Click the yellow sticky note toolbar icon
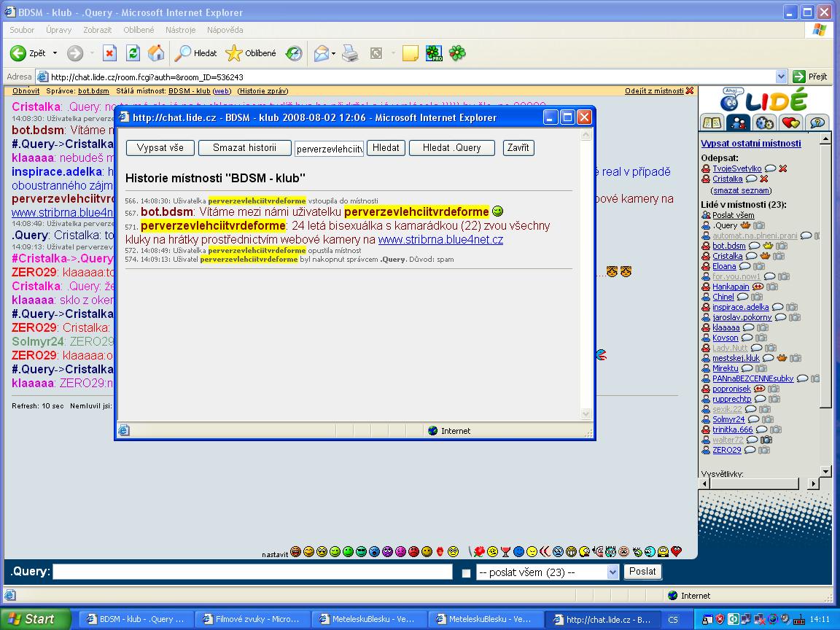840x630 pixels. (x=410, y=53)
